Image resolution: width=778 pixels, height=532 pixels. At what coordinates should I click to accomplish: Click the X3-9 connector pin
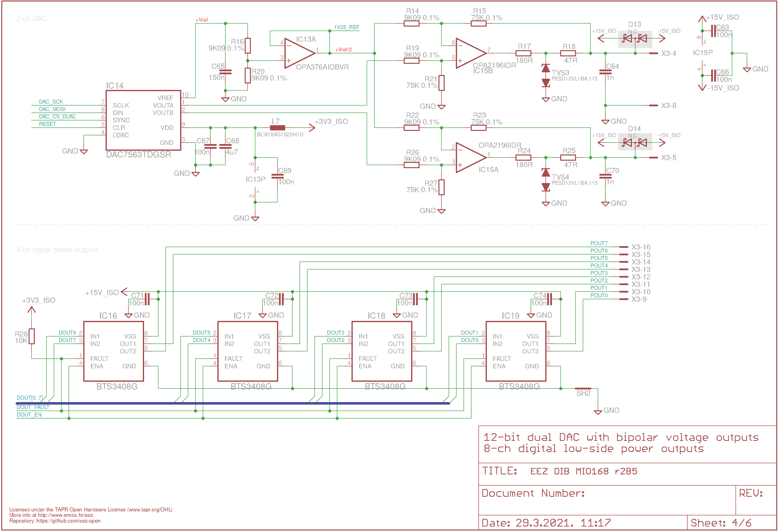point(624,299)
